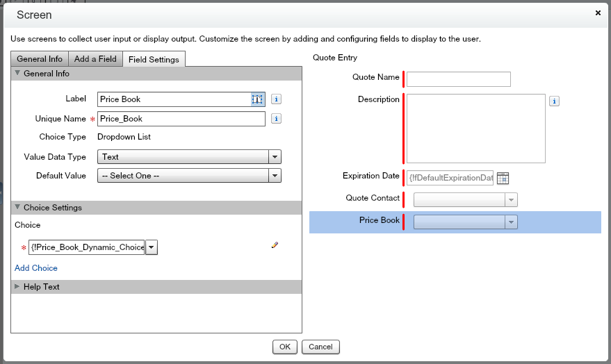
Task: Click the Add Choice link
Action: click(x=36, y=268)
